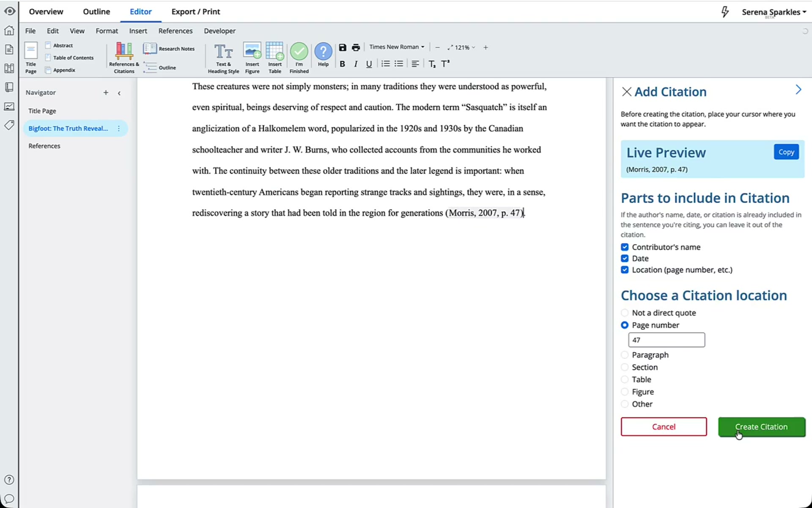Toggle the Table of Contents checkbox
Screen dimensions: 812x508
coord(48,57)
